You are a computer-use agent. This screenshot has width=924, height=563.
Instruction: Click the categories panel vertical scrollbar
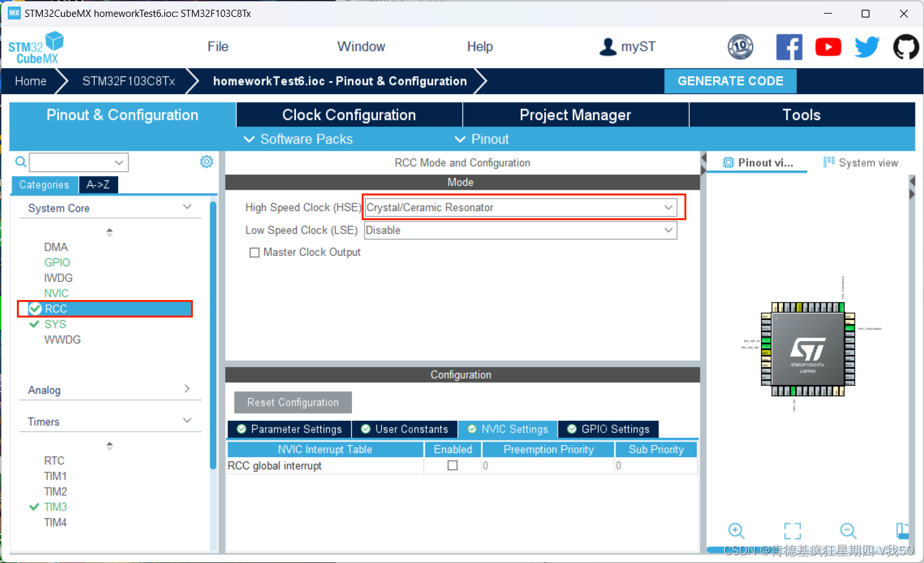(x=214, y=334)
